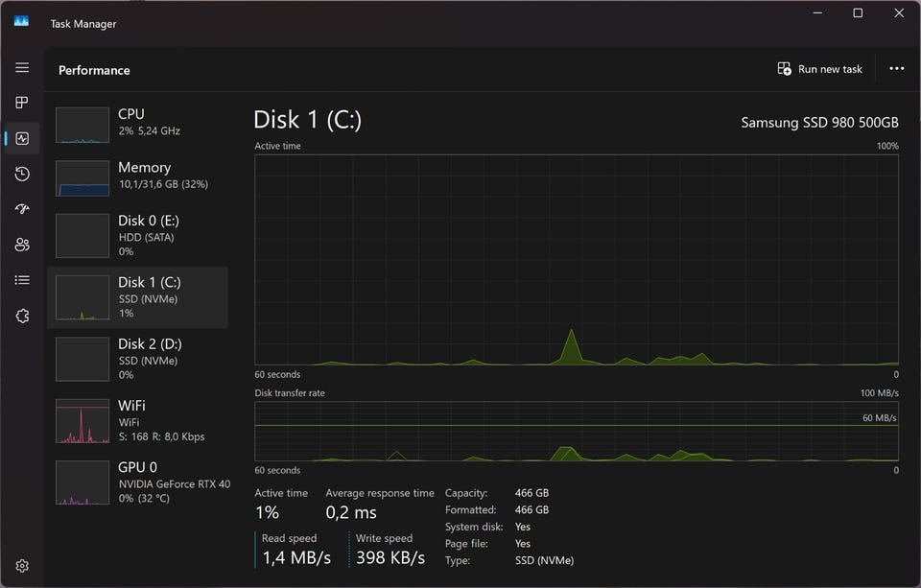This screenshot has height=588, width=921.
Task: Select the Performance page icon
Action: [22, 139]
